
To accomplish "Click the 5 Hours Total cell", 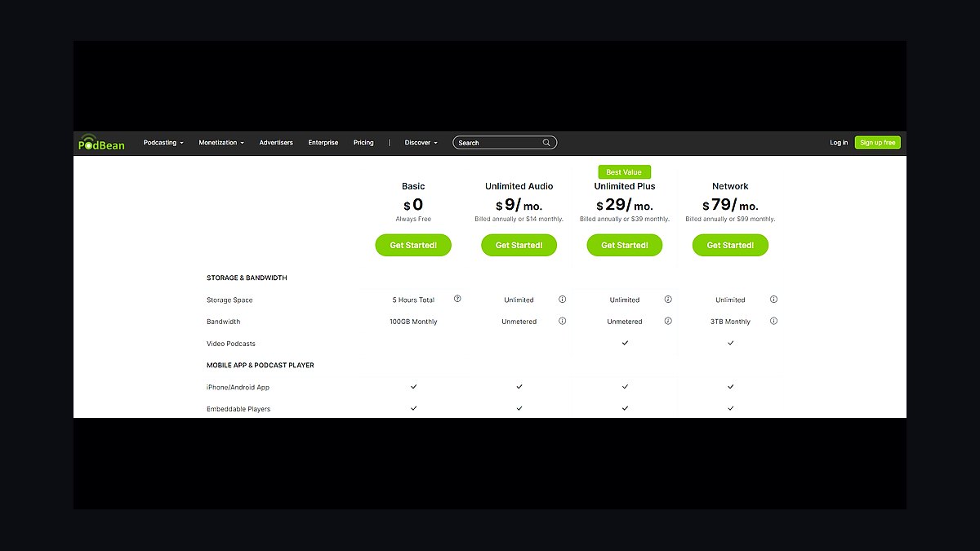I will coord(413,300).
